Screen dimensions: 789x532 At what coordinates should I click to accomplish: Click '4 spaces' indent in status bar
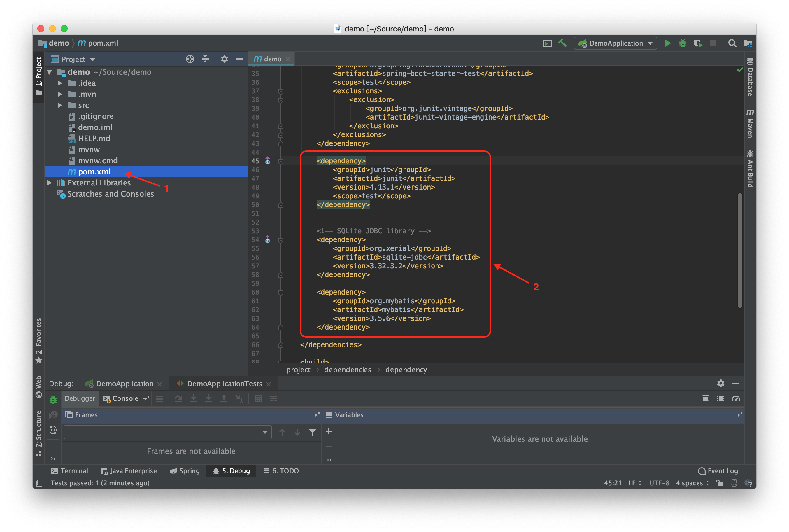pyautogui.click(x=692, y=483)
